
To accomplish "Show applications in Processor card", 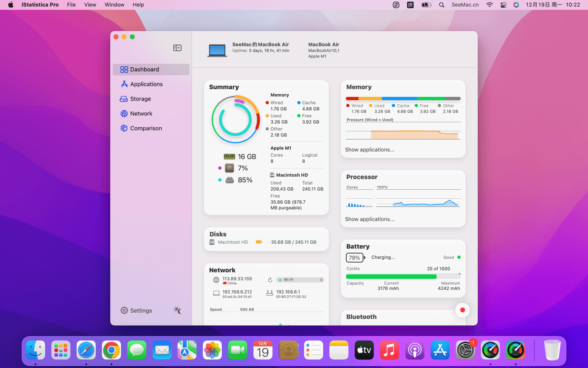I will pos(370,219).
